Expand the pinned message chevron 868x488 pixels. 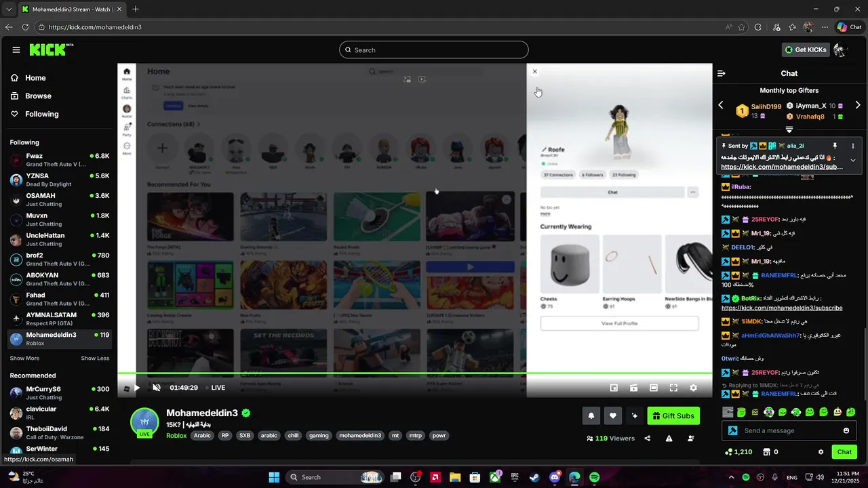click(853, 161)
